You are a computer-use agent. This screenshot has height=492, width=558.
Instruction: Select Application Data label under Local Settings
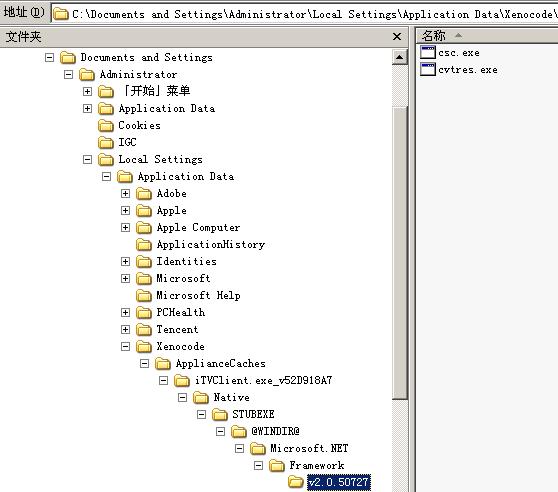tap(186, 176)
